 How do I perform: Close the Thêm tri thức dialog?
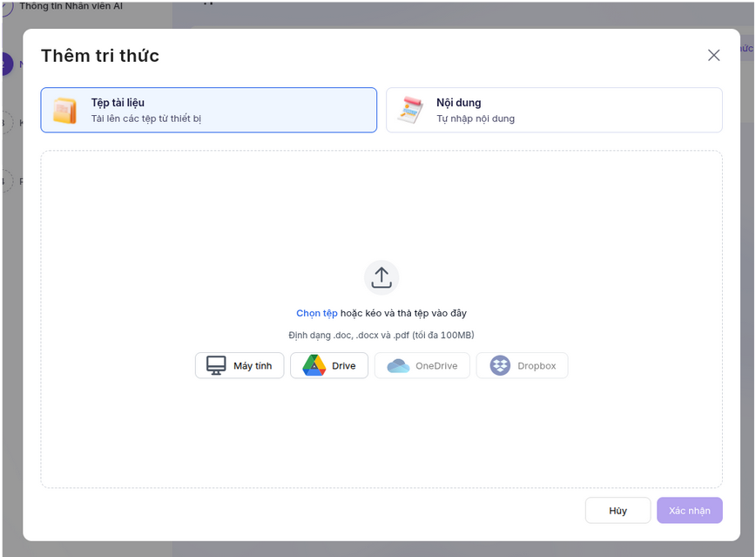coord(713,56)
